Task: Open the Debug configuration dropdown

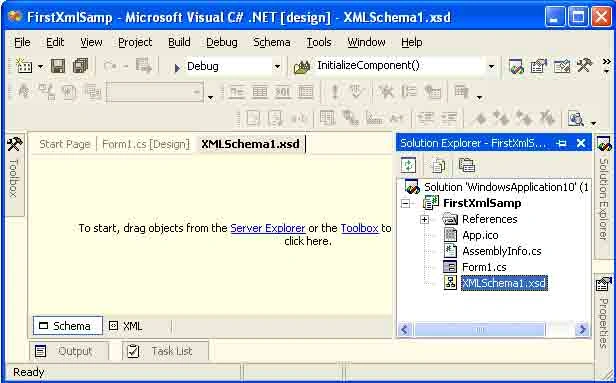Action: pos(277,67)
